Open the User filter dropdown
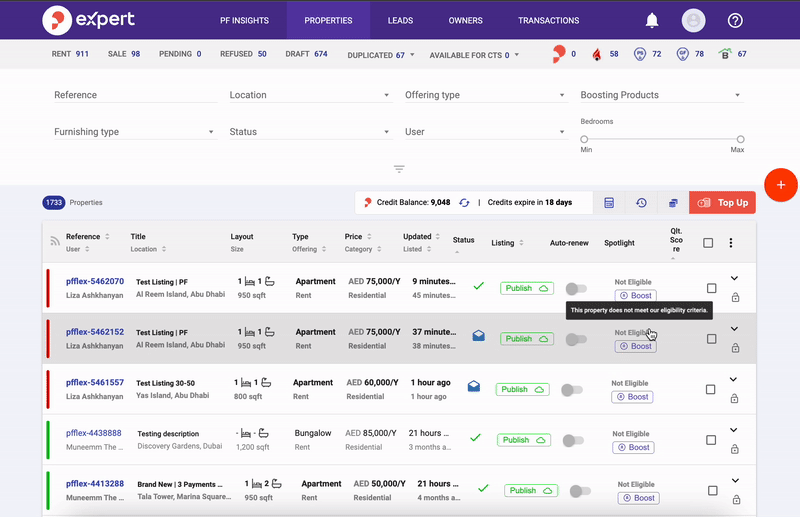The width and height of the screenshot is (800, 517). [486, 132]
